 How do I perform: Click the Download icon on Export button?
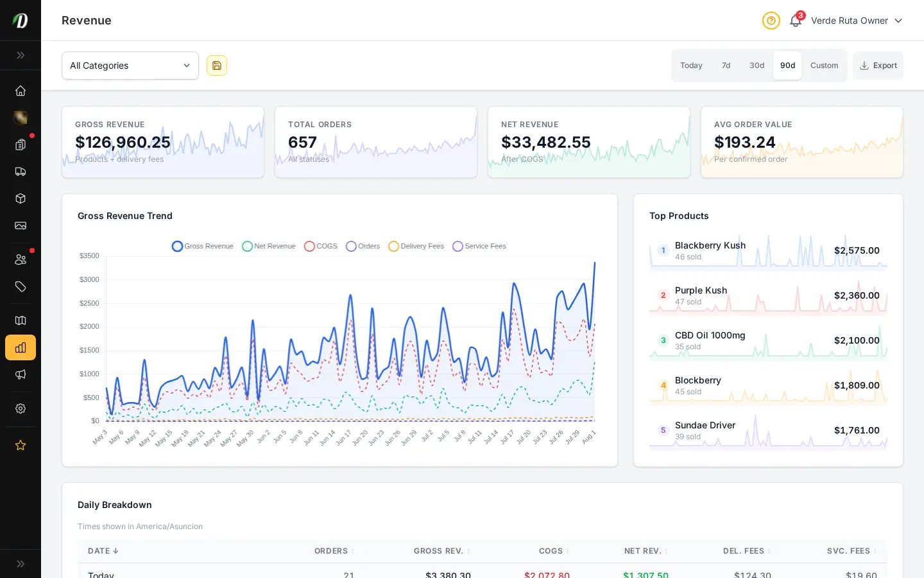864,66
